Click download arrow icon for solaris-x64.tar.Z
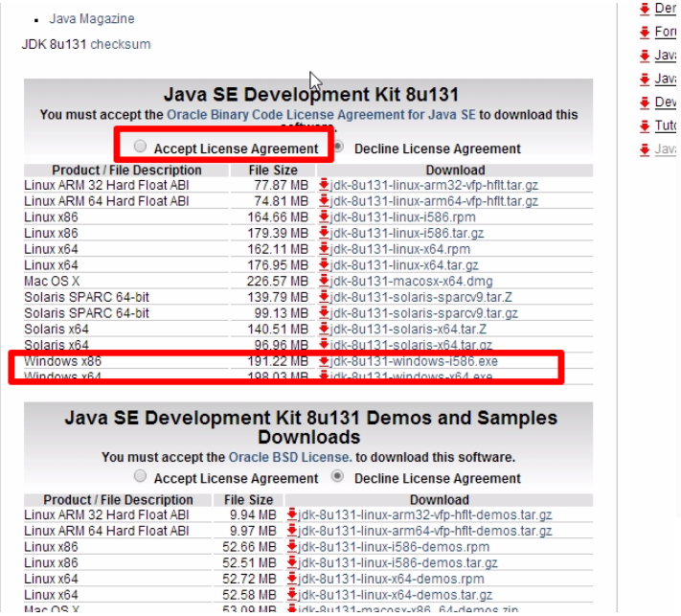 click(324, 329)
